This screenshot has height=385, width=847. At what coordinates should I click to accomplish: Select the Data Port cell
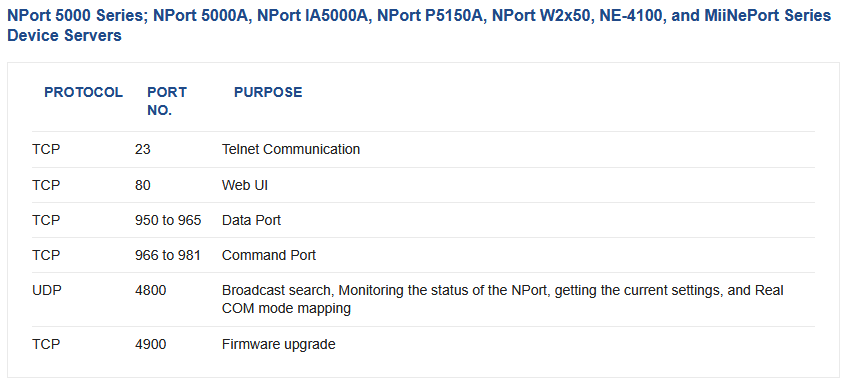[x=251, y=220]
